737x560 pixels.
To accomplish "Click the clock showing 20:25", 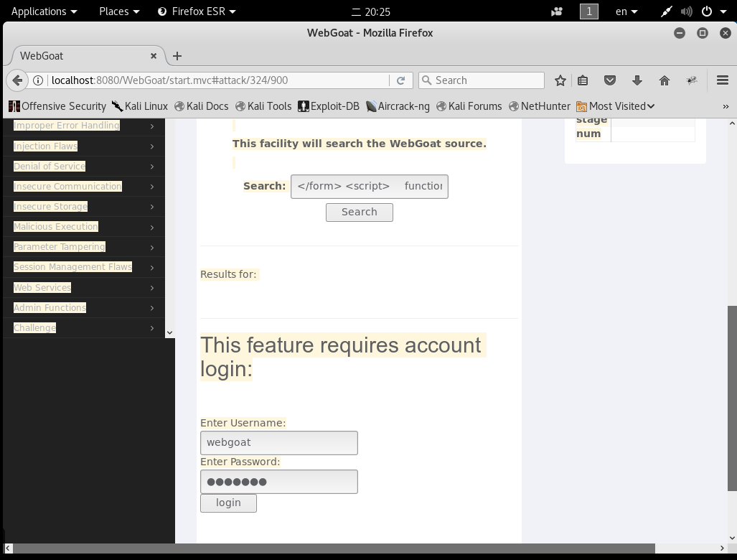I will (x=371, y=11).
